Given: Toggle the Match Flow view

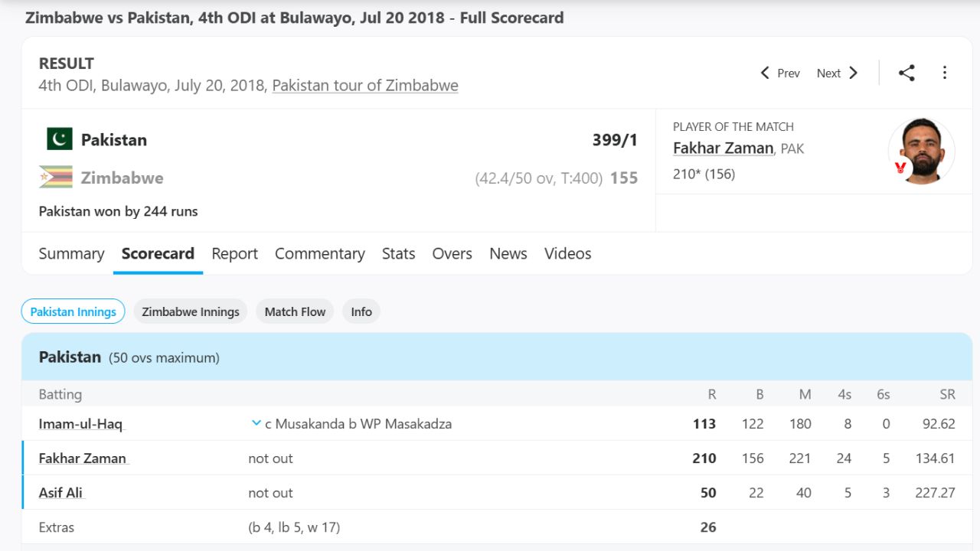Looking at the screenshot, I should coord(294,311).
